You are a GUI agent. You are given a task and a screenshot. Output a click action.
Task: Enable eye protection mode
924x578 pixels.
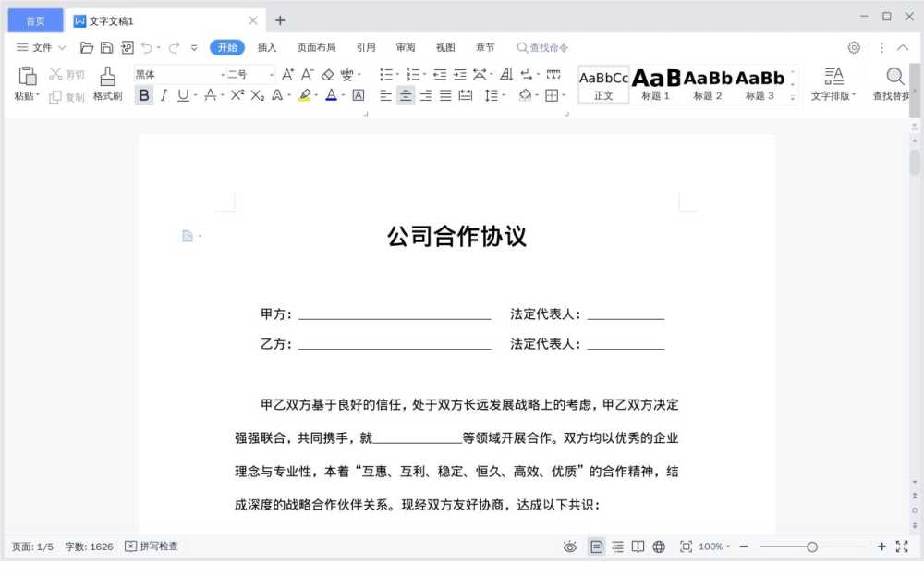click(x=570, y=547)
